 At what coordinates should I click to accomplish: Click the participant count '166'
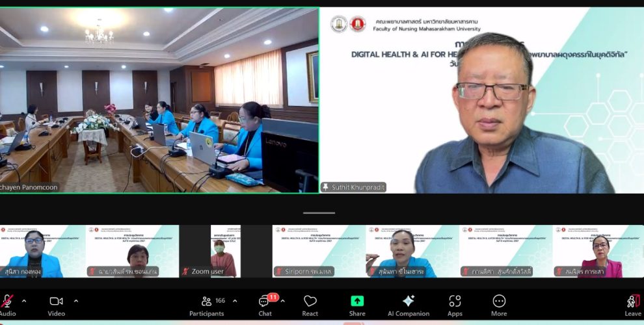(x=220, y=301)
